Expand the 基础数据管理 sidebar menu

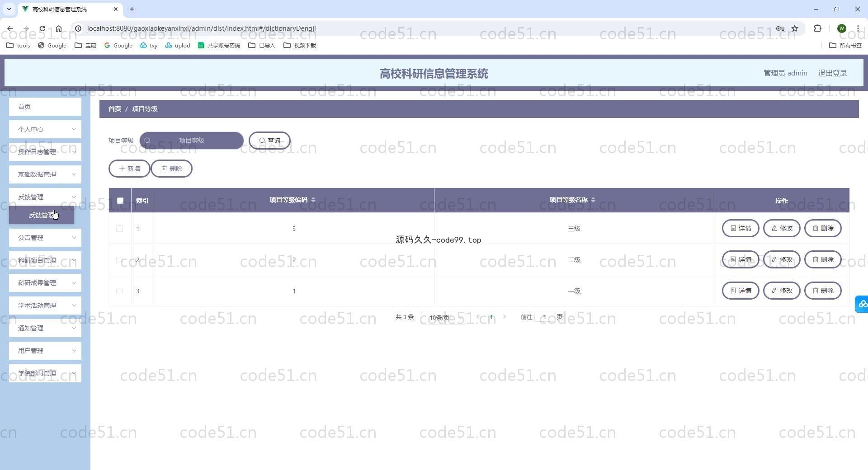45,174
